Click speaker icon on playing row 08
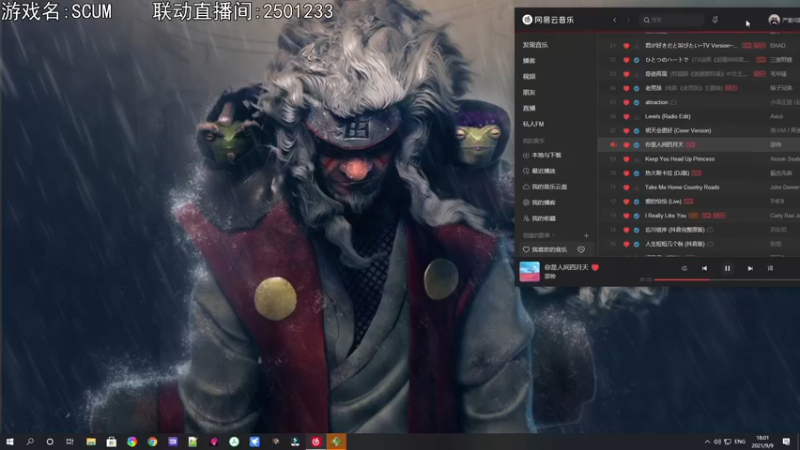This screenshot has width=800, height=450. pyautogui.click(x=613, y=145)
